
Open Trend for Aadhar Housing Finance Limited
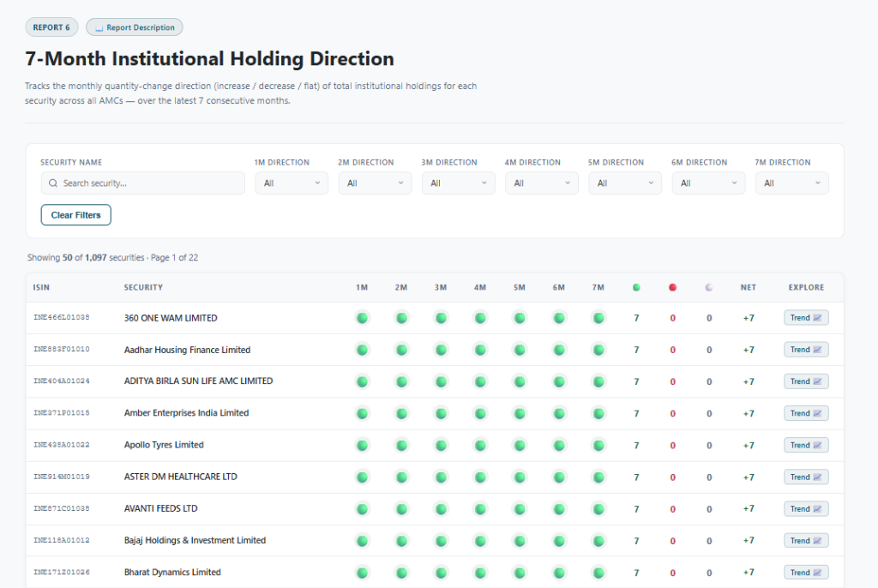(806, 350)
